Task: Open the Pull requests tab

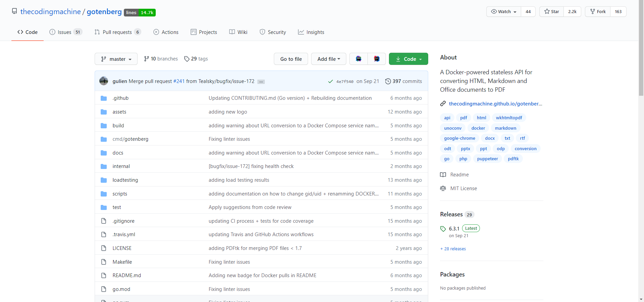Action: pyautogui.click(x=117, y=32)
